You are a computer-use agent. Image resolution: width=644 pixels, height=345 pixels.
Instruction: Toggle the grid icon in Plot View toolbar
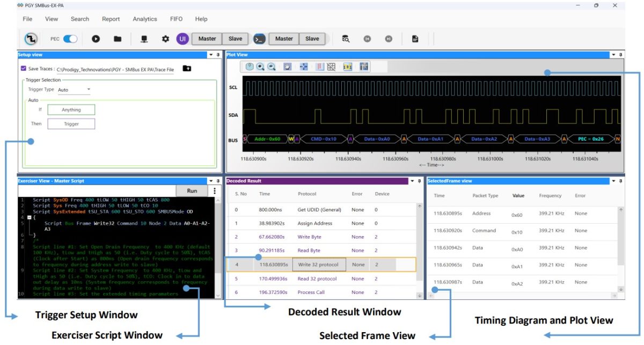331,67
